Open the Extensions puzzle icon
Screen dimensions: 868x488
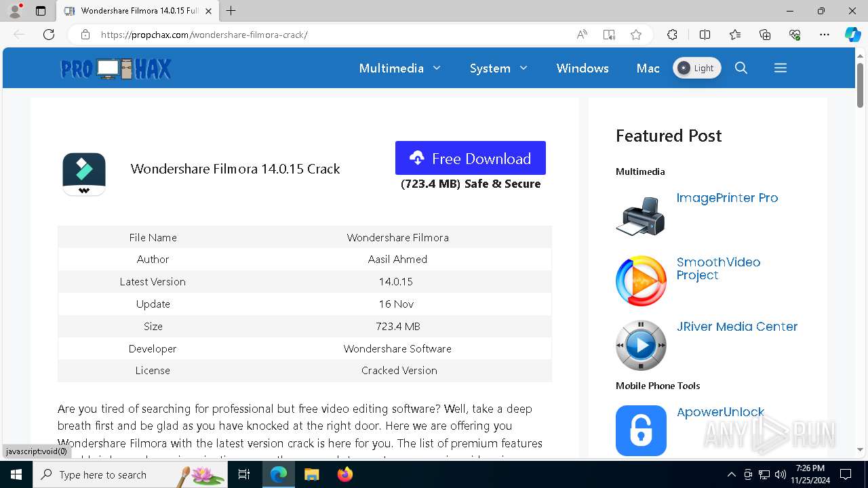point(672,35)
